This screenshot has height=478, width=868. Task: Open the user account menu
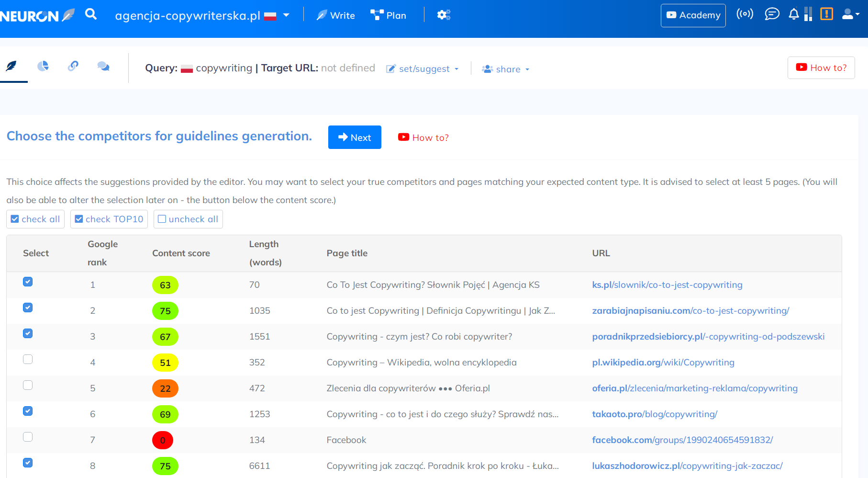coord(850,14)
